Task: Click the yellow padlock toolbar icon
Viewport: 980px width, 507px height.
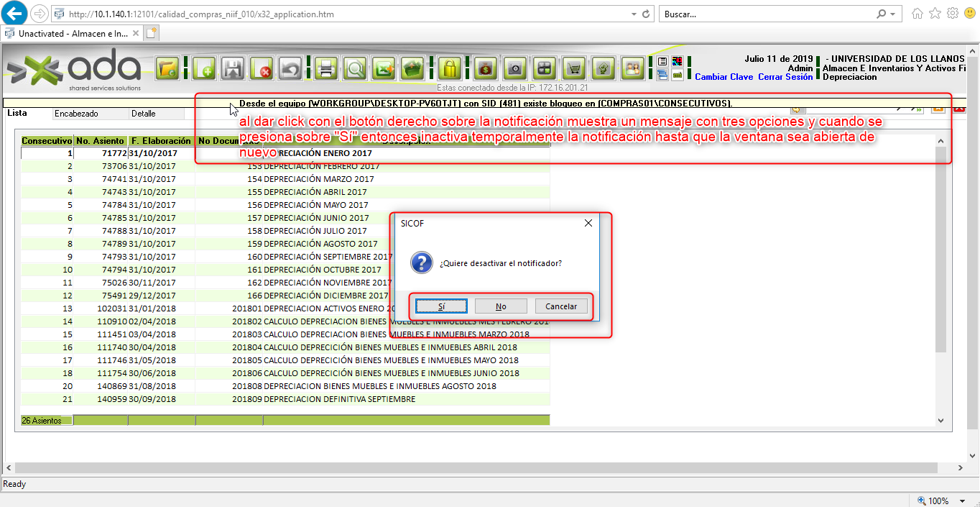Action: tap(449, 69)
